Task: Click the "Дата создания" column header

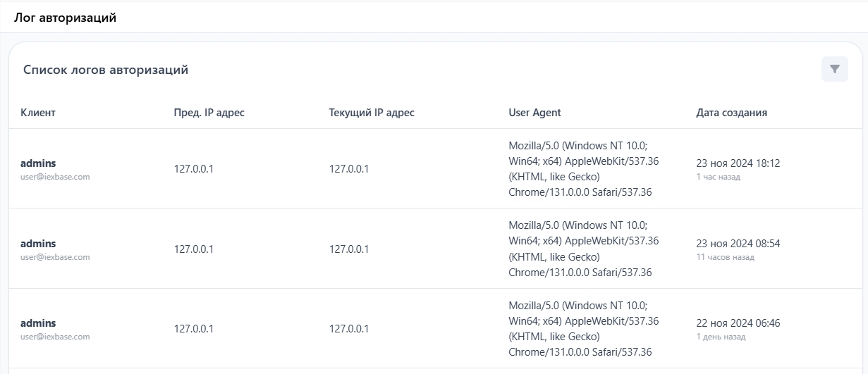Action: 731,113
